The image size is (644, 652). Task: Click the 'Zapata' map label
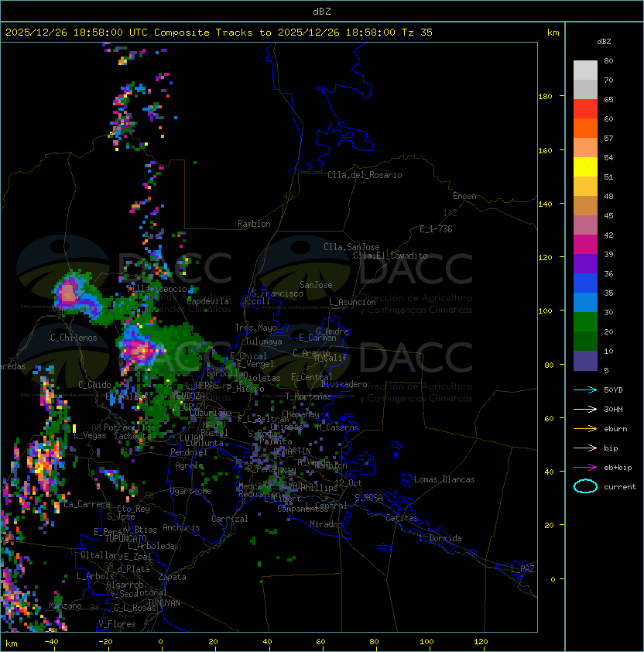(x=172, y=577)
